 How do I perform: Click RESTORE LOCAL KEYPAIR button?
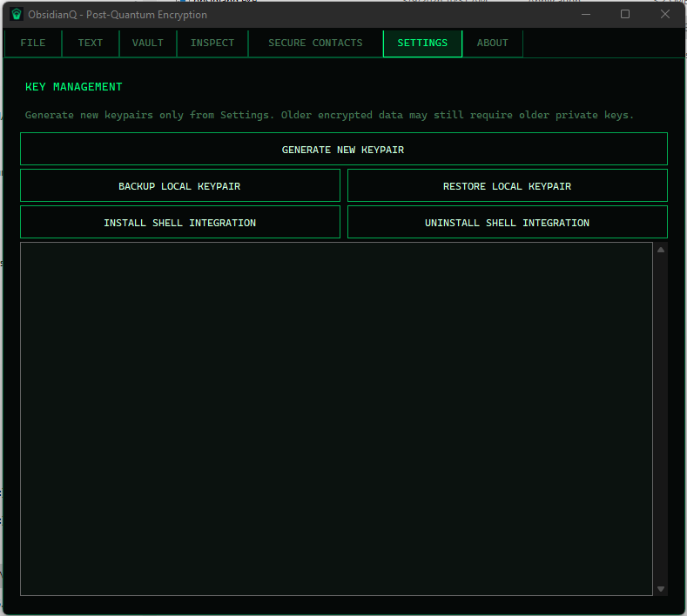point(508,185)
